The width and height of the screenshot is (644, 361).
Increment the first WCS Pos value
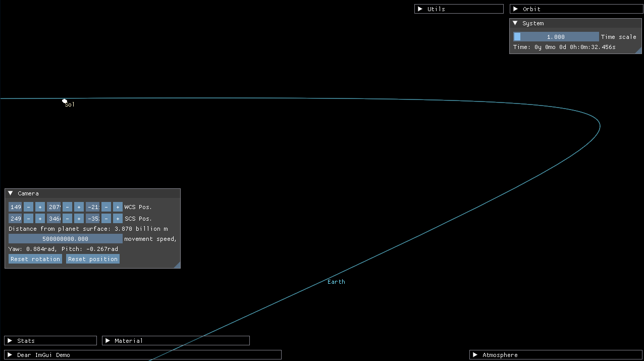click(40, 207)
